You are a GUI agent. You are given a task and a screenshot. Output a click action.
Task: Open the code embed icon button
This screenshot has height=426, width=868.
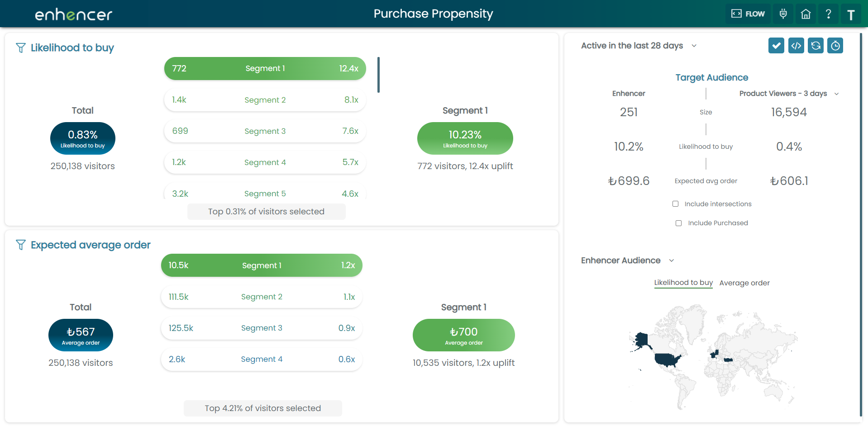pyautogui.click(x=796, y=46)
